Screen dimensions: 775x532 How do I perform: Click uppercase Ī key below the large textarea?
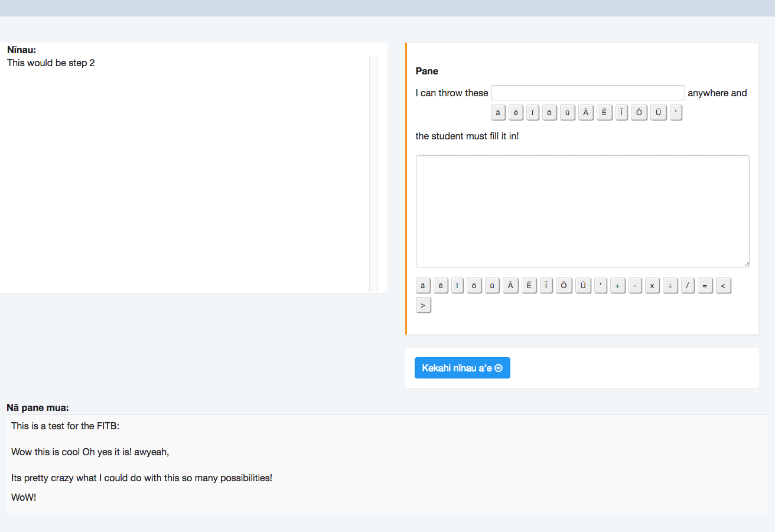coord(546,286)
